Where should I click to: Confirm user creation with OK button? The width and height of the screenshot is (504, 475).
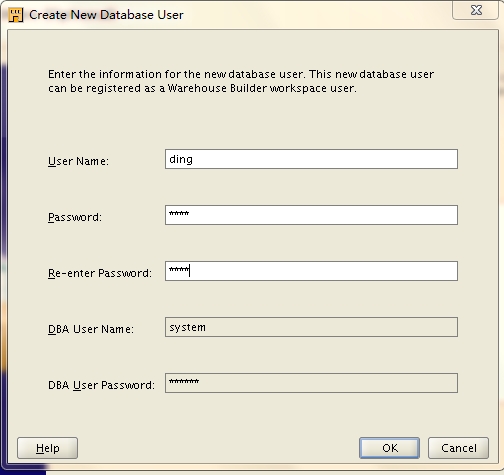[x=389, y=448]
